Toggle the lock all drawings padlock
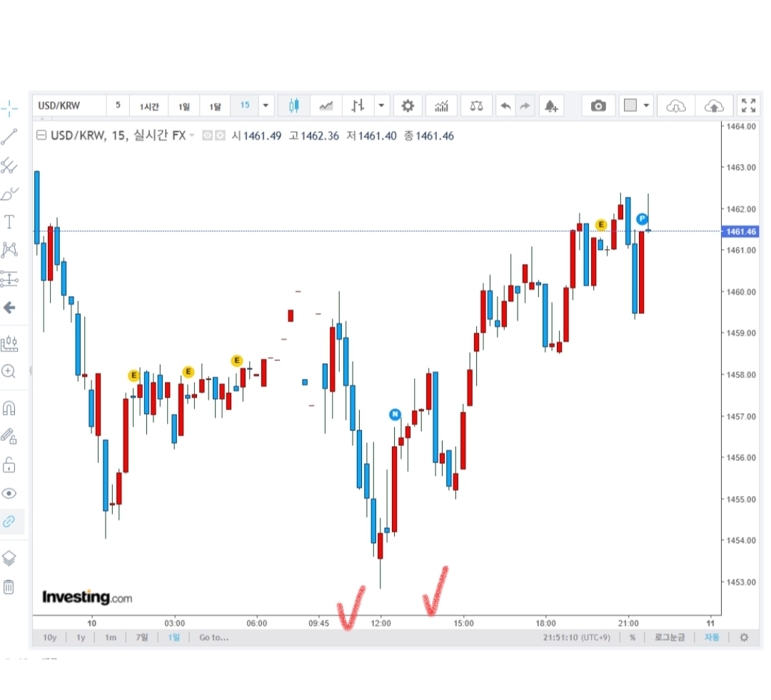771x700 pixels. pyautogui.click(x=9, y=465)
